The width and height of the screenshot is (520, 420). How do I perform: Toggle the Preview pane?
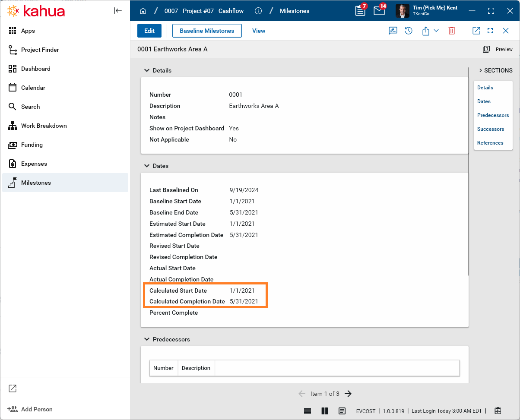point(498,49)
